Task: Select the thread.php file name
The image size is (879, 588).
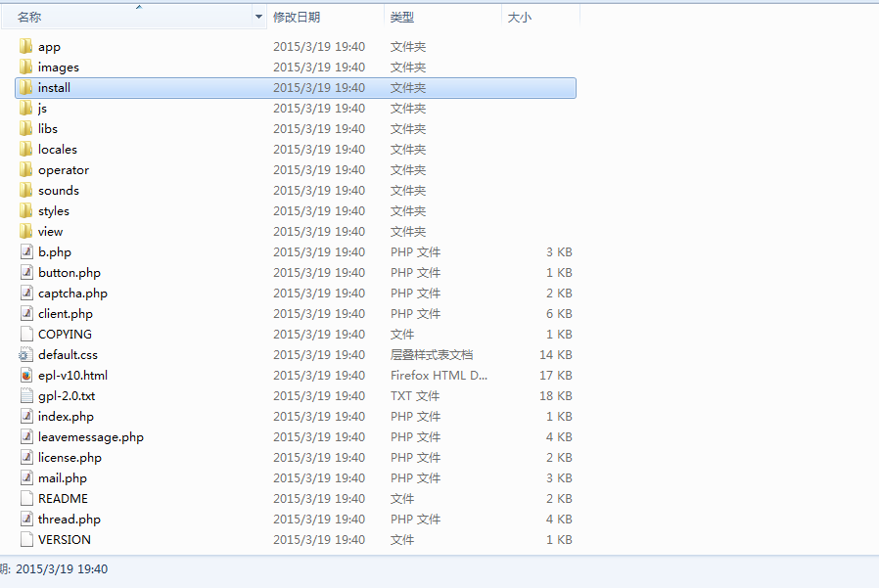Action: point(69,520)
